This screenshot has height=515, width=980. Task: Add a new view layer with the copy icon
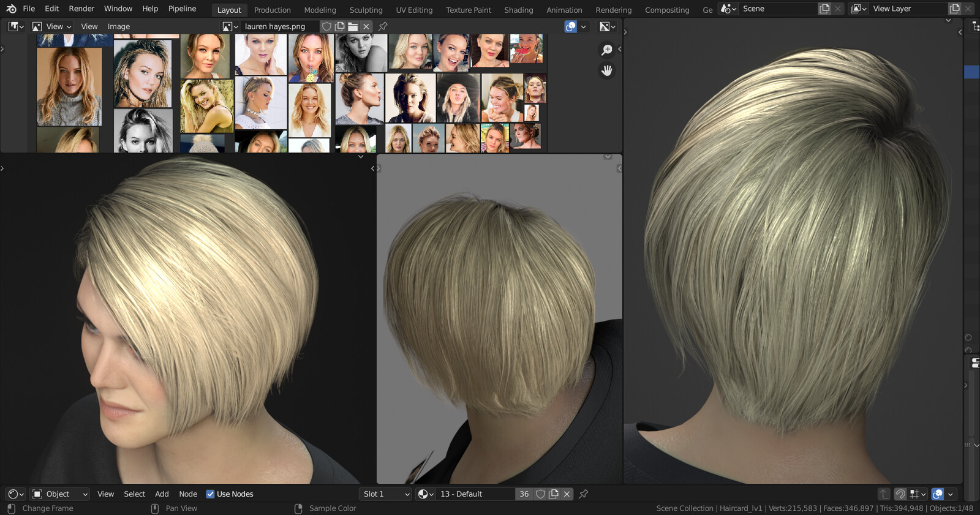[955, 9]
